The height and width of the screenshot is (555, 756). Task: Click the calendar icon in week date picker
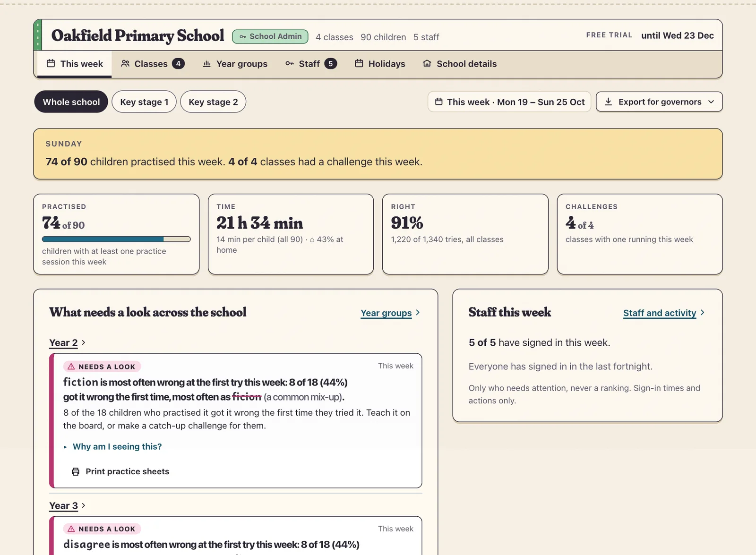(439, 102)
